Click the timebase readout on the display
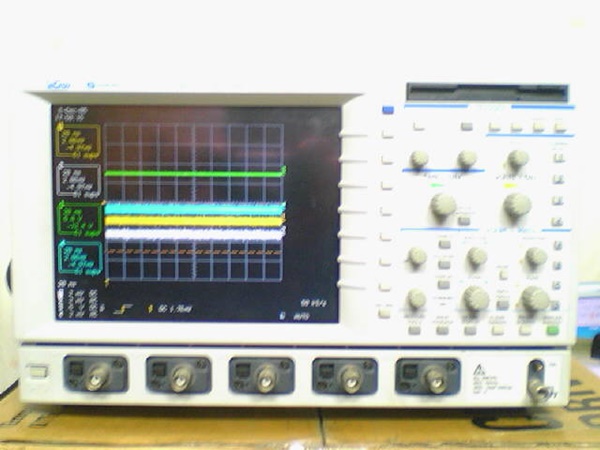The width and height of the screenshot is (600, 450). point(313,301)
